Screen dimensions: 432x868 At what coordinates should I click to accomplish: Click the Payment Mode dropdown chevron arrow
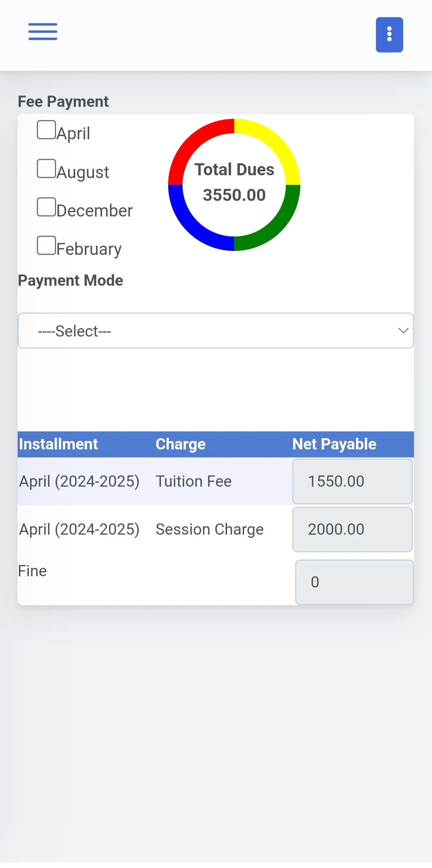(403, 331)
